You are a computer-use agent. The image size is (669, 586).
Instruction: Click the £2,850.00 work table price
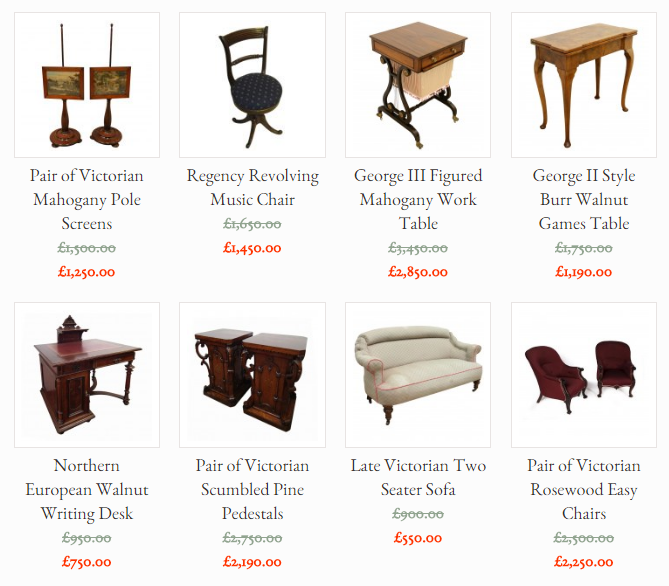[x=418, y=272]
